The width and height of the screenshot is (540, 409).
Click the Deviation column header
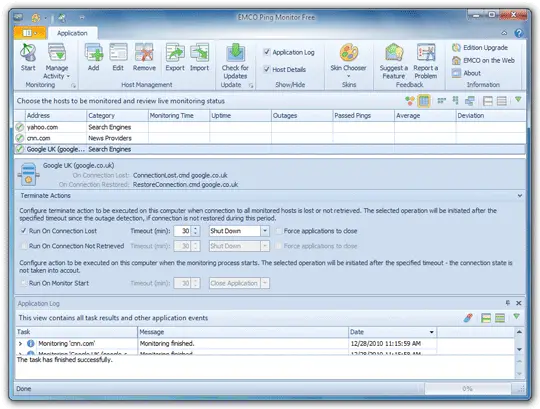(491, 115)
